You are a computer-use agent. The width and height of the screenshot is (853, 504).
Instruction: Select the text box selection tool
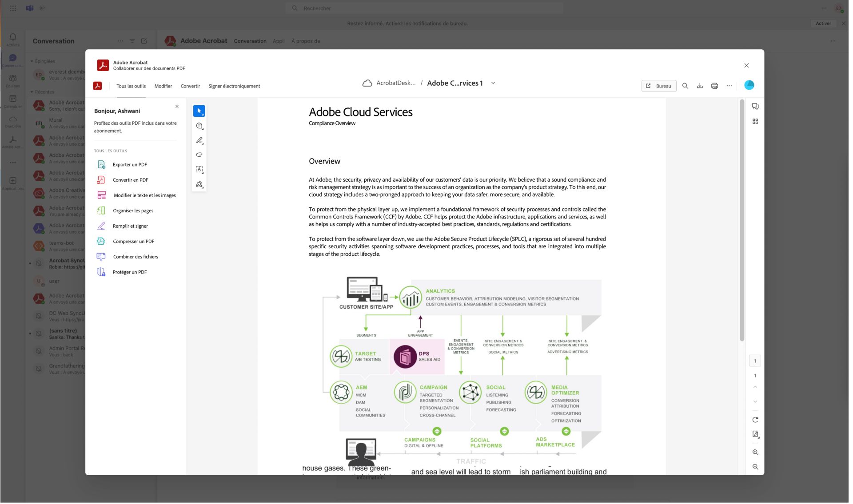pyautogui.click(x=199, y=170)
